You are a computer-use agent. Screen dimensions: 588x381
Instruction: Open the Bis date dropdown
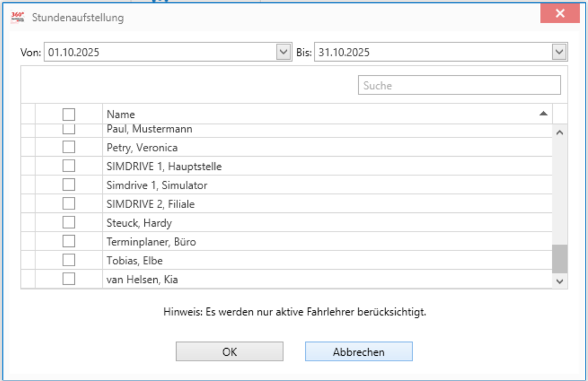[x=559, y=52]
